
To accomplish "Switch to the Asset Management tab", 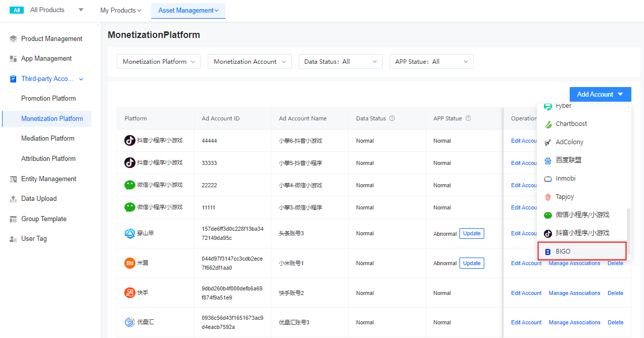I will point(188,11).
